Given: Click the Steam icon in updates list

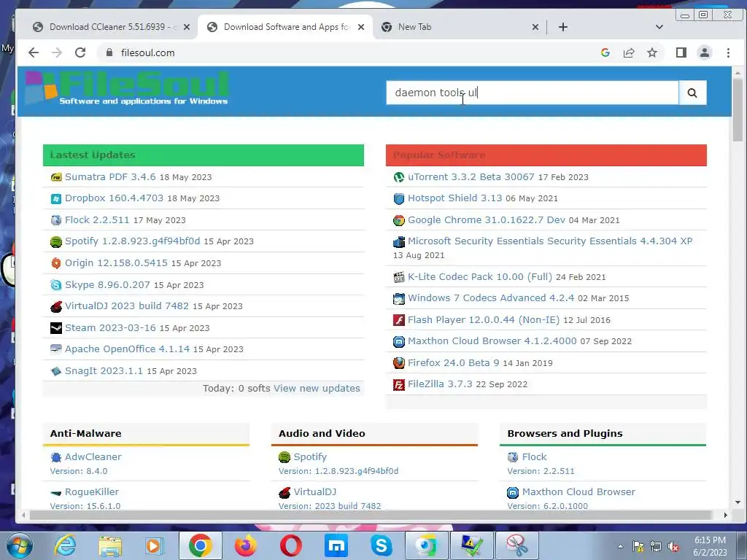Looking at the screenshot, I should (x=56, y=328).
